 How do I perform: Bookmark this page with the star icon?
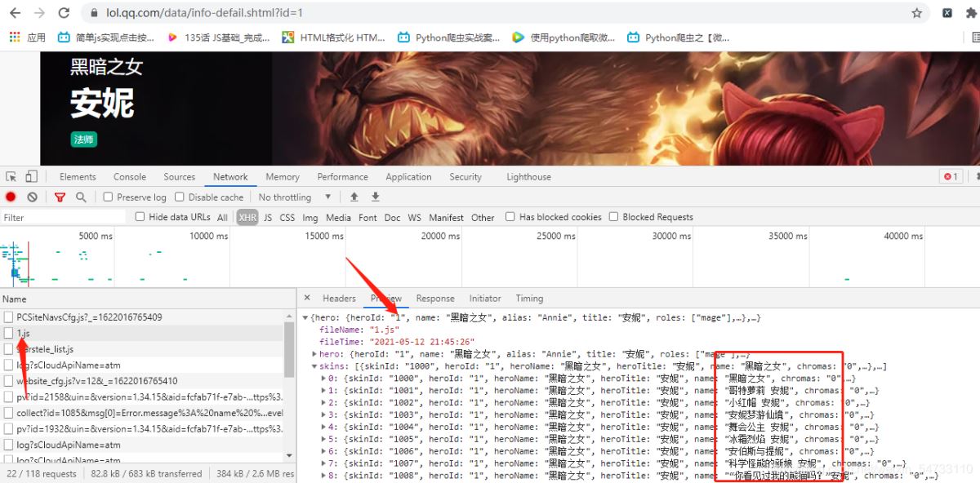click(916, 13)
